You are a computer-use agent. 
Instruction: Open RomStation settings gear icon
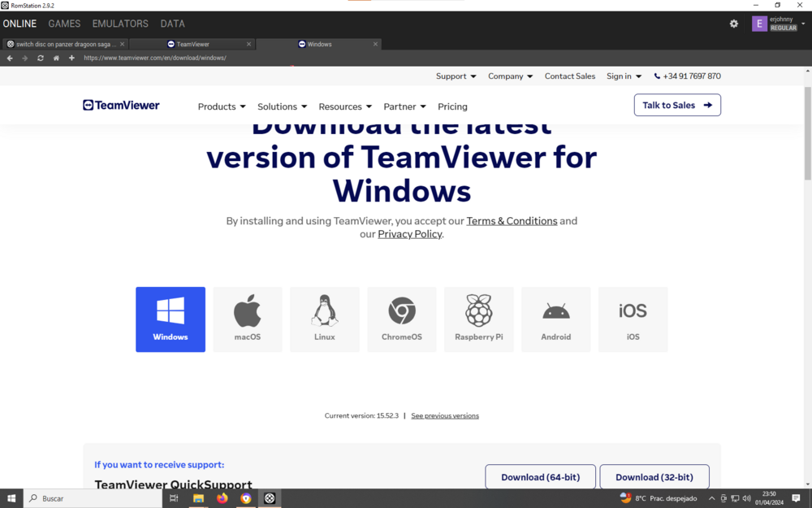point(734,24)
